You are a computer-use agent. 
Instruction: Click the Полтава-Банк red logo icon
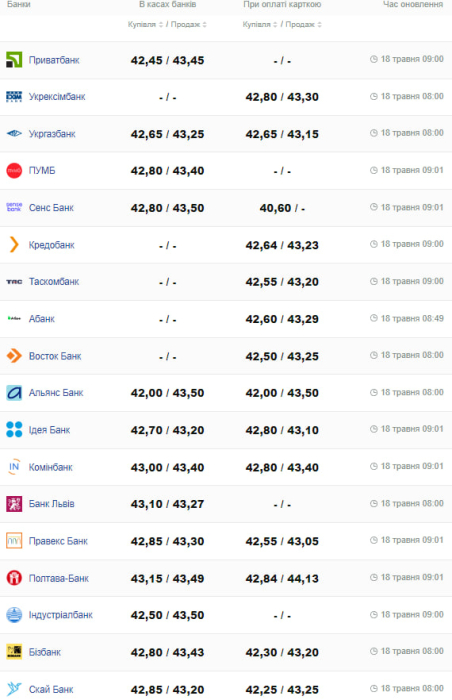coord(14,578)
